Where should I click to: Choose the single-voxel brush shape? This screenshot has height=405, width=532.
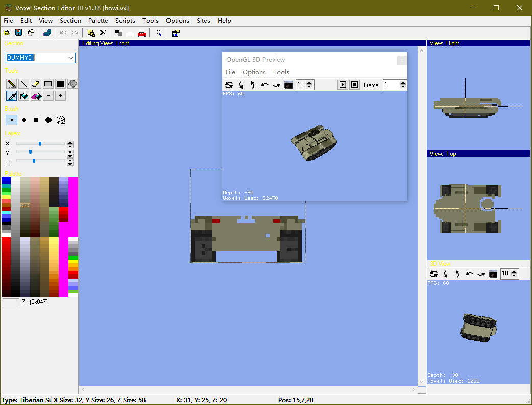[x=12, y=120]
